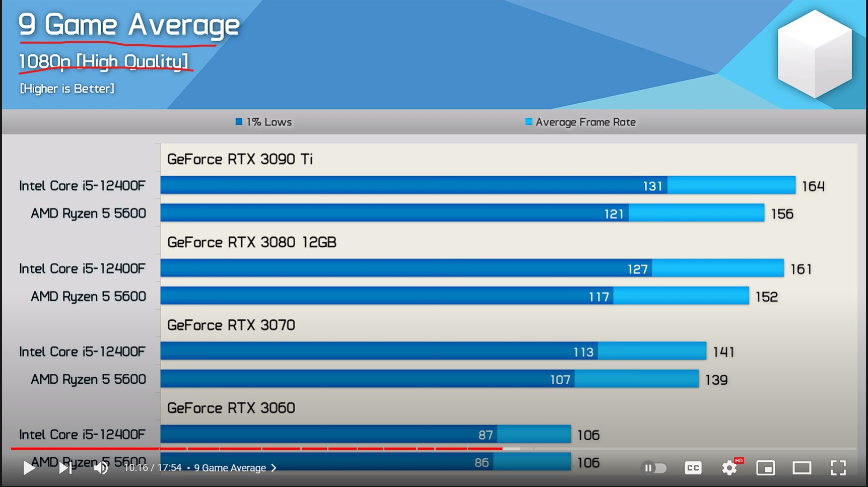The width and height of the screenshot is (868, 487).
Task: Select the '9 Game Average' chart title
Action: click(x=129, y=25)
